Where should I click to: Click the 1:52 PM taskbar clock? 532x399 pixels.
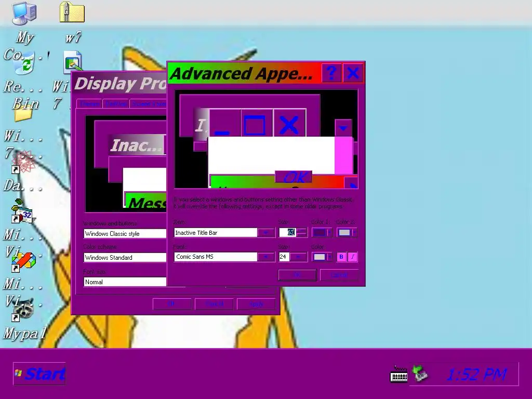click(476, 375)
